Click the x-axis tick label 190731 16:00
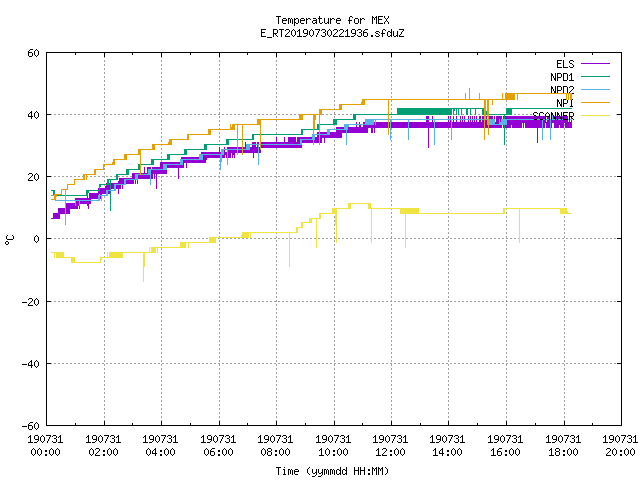The height and width of the screenshot is (480, 640). pyautogui.click(x=506, y=446)
